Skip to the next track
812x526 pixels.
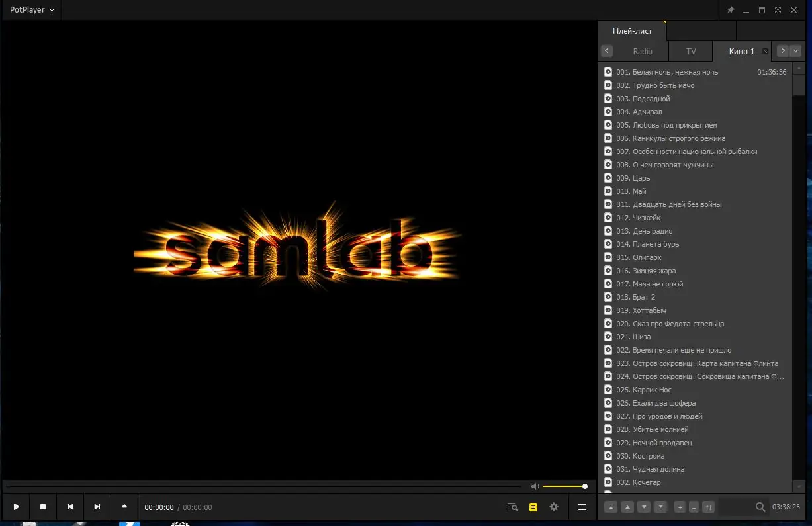[97, 507]
